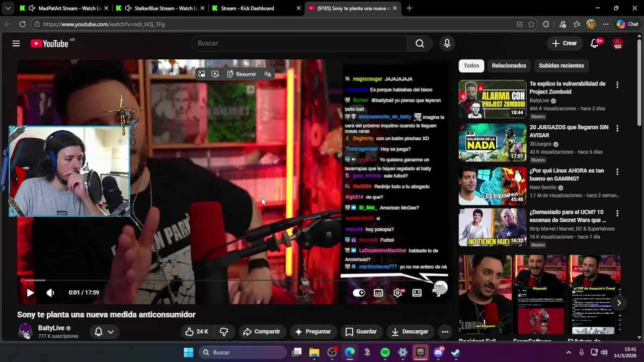Switch player to theater mode
644x362 pixels.
tap(417, 293)
